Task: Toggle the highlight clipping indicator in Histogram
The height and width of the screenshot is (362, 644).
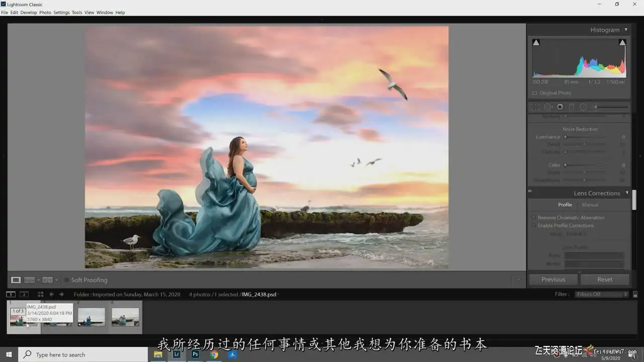Action: pyautogui.click(x=622, y=43)
